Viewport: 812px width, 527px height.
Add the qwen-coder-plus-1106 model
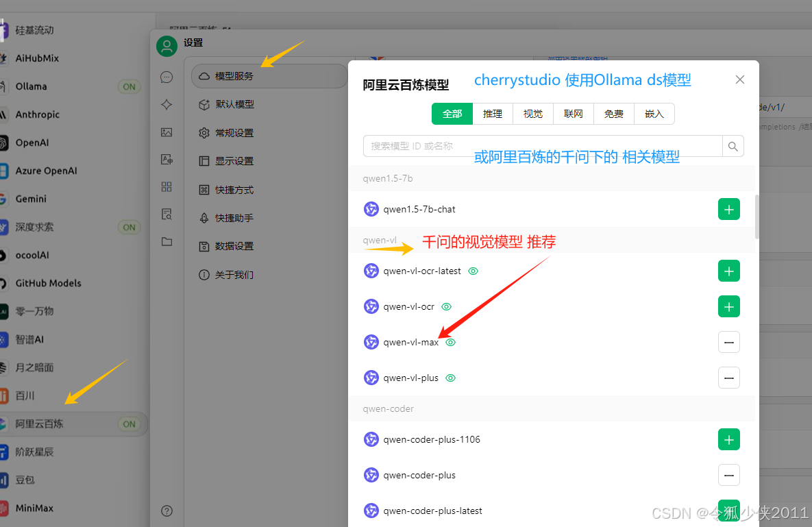point(728,439)
